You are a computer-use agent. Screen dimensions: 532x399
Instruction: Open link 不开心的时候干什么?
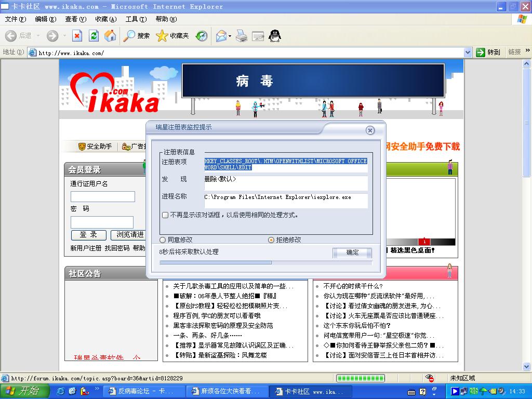coord(353,286)
